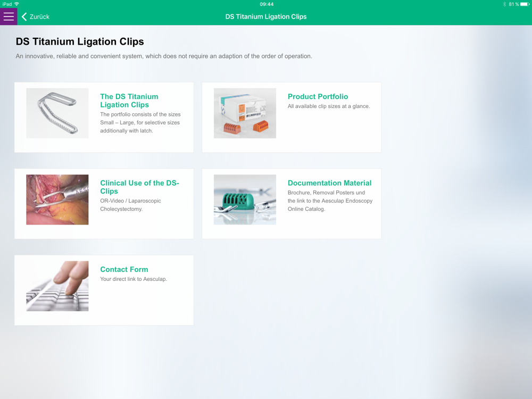The height and width of the screenshot is (399, 532).
Task: Open Clinical Use of the DS-Clips
Action: pos(139,187)
